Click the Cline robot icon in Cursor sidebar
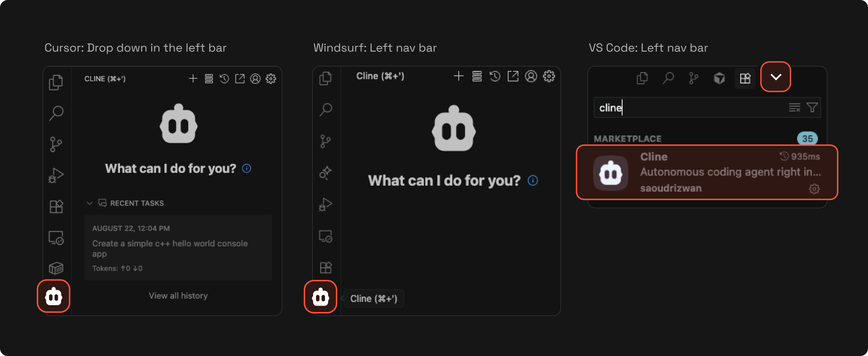This screenshot has width=868, height=356. [x=54, y=296]
